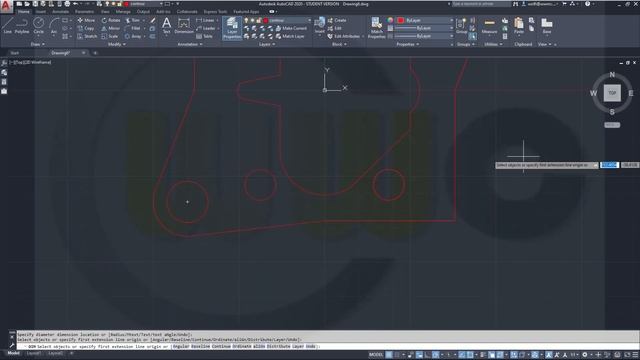Click the Stretch tool
Image resolution: width=640 pixels, height=360 pixels.
coord(87,36)
